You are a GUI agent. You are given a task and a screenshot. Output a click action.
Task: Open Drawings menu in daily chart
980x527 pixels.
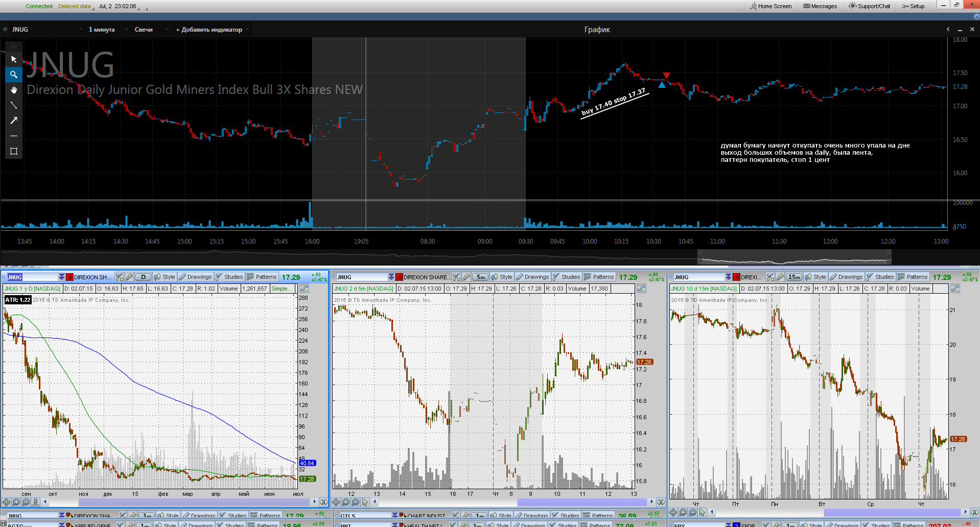(195, 277)
